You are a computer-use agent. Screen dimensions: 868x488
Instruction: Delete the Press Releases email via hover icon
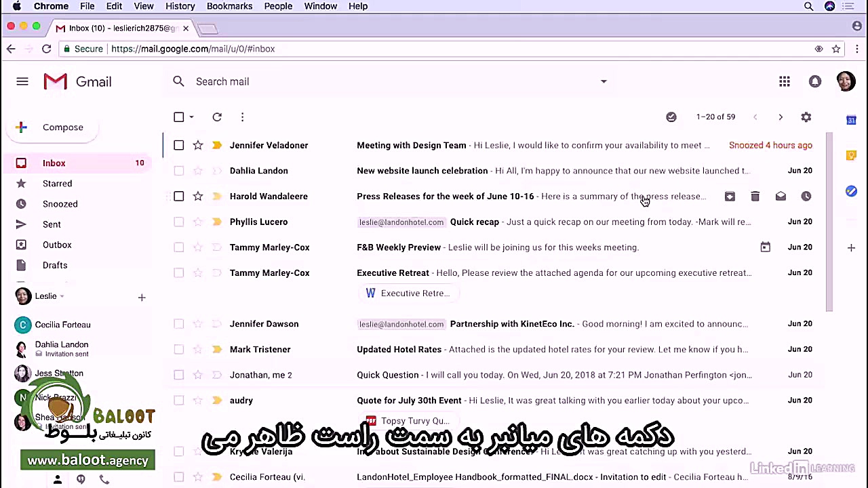point(755,196)
